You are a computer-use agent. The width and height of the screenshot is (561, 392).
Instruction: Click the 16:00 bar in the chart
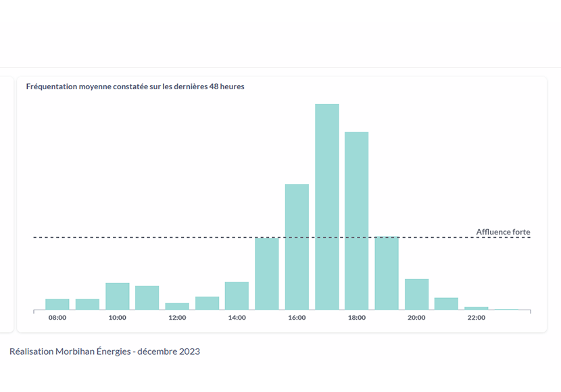[297, 247]
